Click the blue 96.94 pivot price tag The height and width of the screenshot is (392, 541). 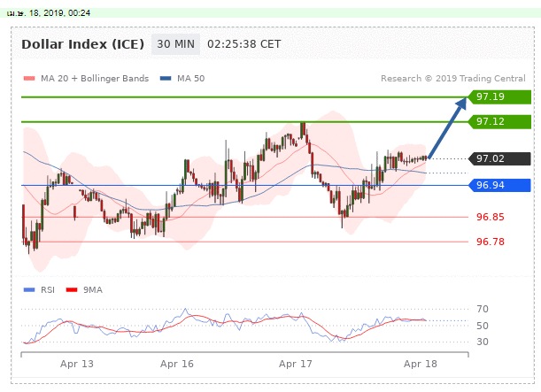(499, 185)
